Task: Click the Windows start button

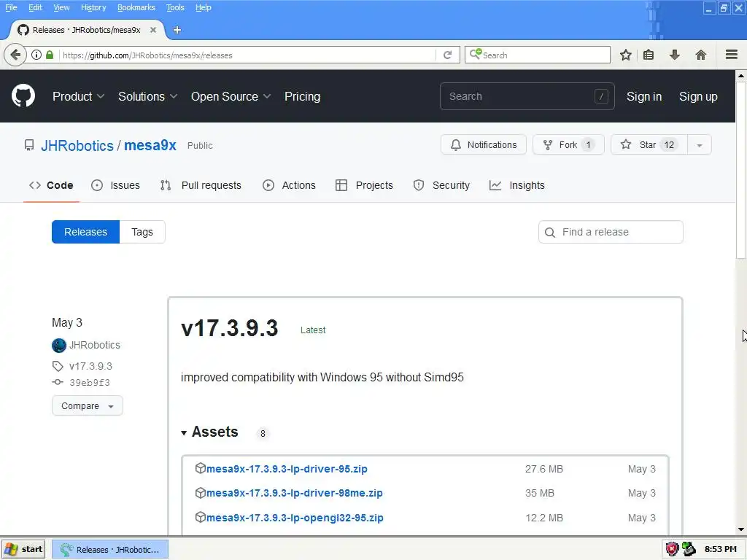Action: click(x=23, y=549)
